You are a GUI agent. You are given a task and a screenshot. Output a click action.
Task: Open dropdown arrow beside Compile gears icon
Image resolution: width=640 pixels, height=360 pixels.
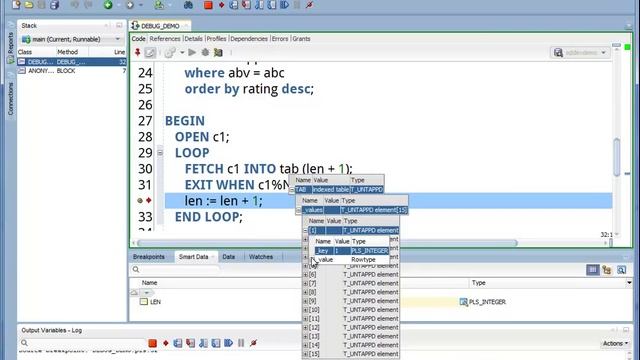pos(182,52)
